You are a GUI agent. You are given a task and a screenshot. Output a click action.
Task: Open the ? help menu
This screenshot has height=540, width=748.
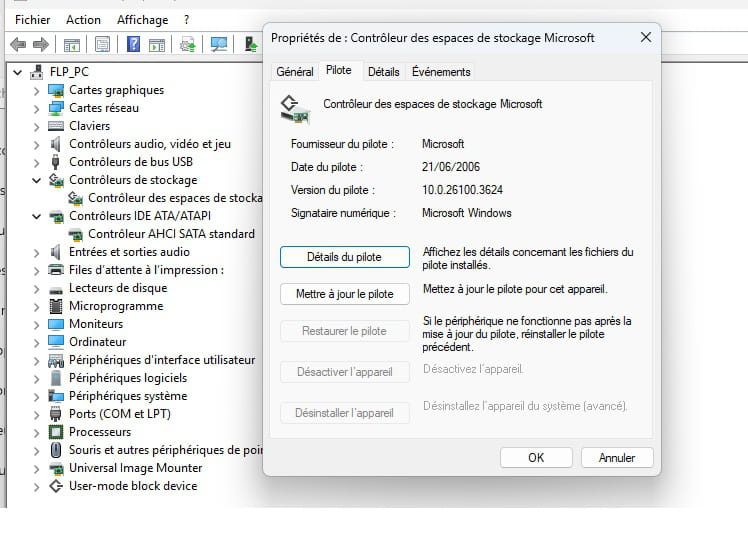[187, 20]
